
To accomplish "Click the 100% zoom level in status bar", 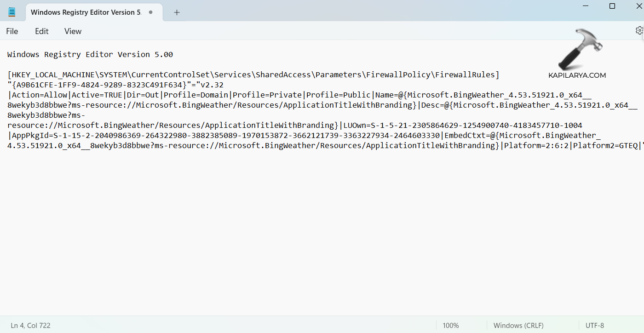I will [x=451, y=325].
